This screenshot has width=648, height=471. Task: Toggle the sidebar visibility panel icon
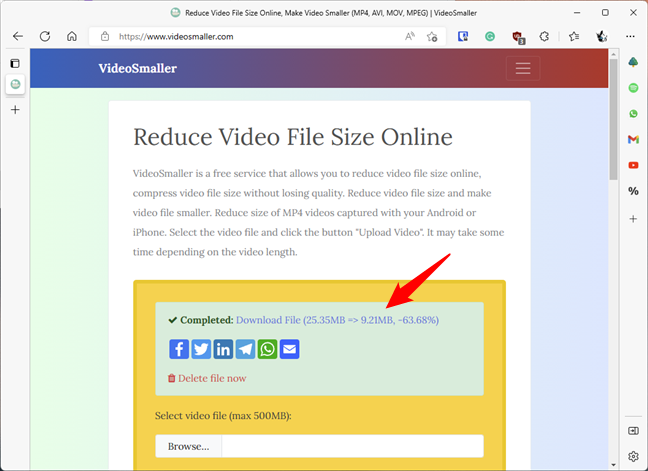coord(633,431)
